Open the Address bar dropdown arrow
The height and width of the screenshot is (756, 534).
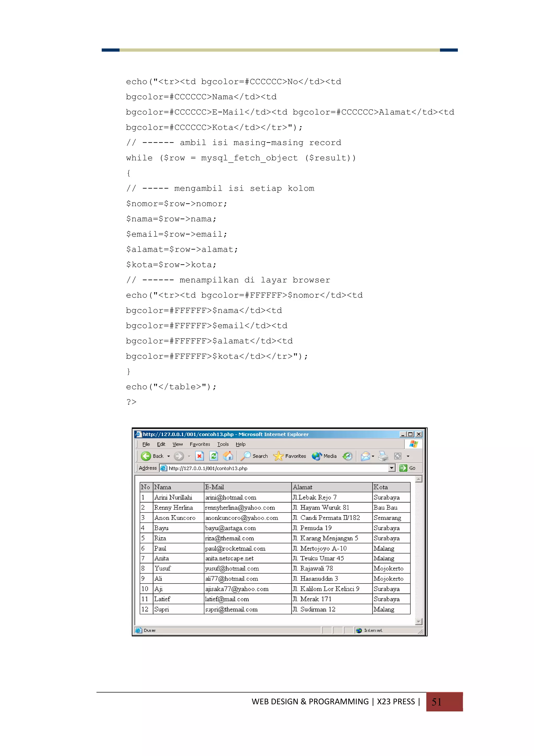click(x=392, y=468)
